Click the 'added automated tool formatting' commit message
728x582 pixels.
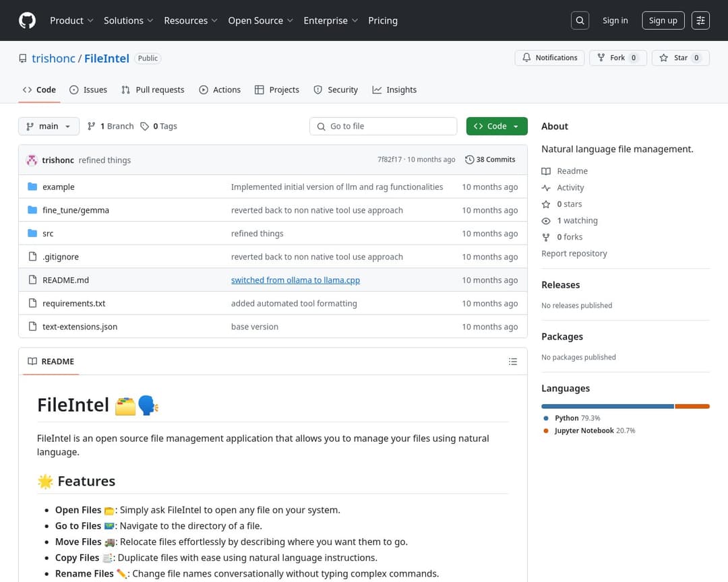(294, 304)
